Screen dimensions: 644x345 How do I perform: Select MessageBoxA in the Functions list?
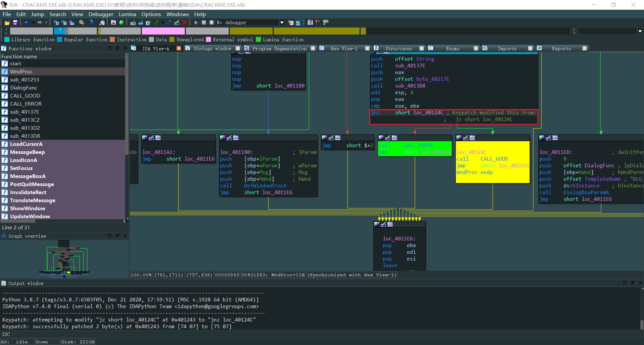point(28,176)
